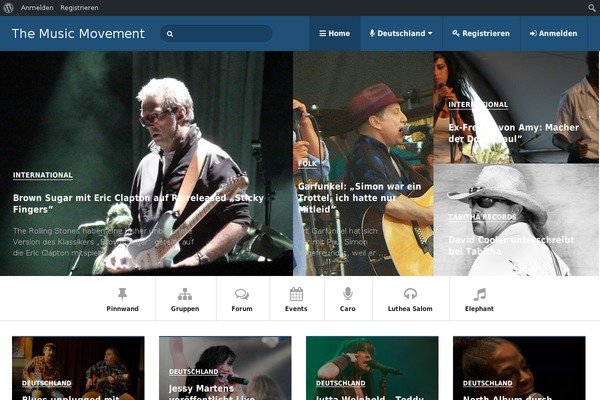600x400 pixels.
Task: Open the Blues unplugged article thumbnail
Action: click(78, 368)
